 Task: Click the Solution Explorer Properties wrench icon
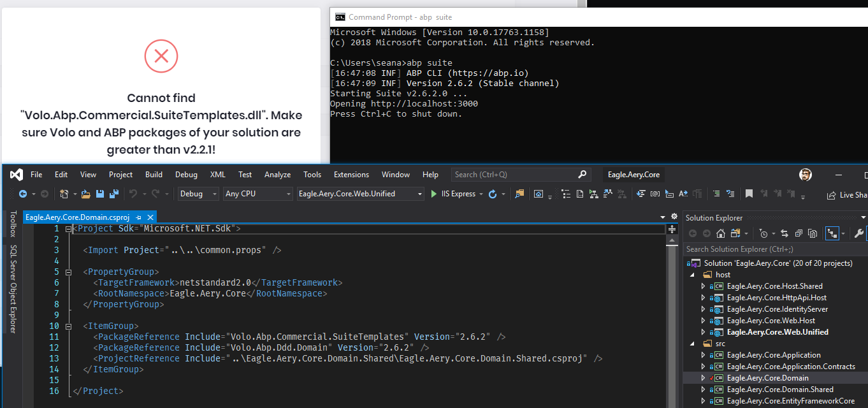[858, 233]
